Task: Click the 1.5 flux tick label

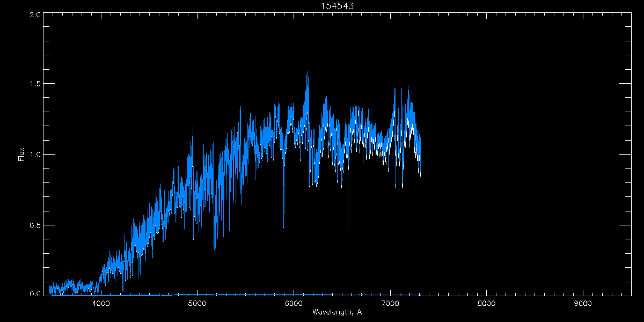Action: (x=35, y=84)
